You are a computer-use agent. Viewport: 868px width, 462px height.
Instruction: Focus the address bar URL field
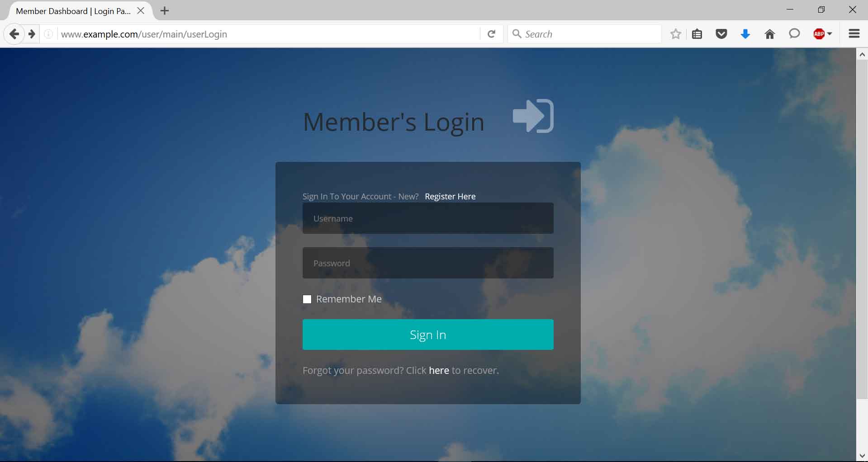click(269, 34)
